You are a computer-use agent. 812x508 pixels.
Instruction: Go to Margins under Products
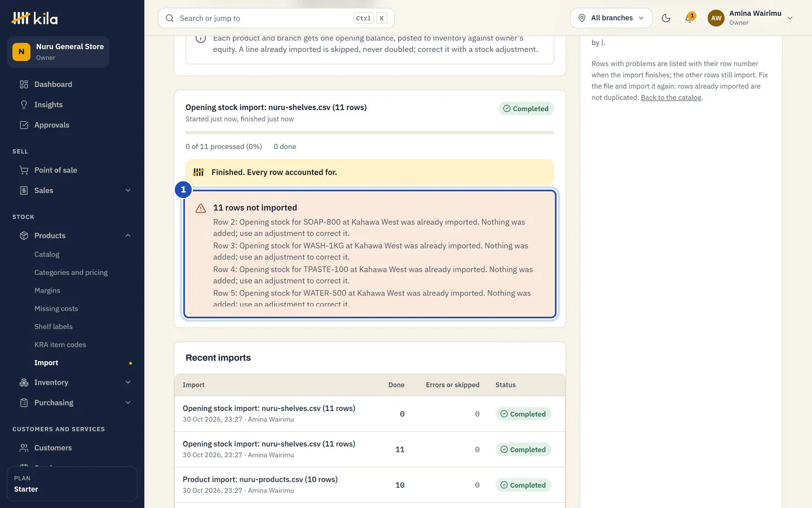coord(47,290)
